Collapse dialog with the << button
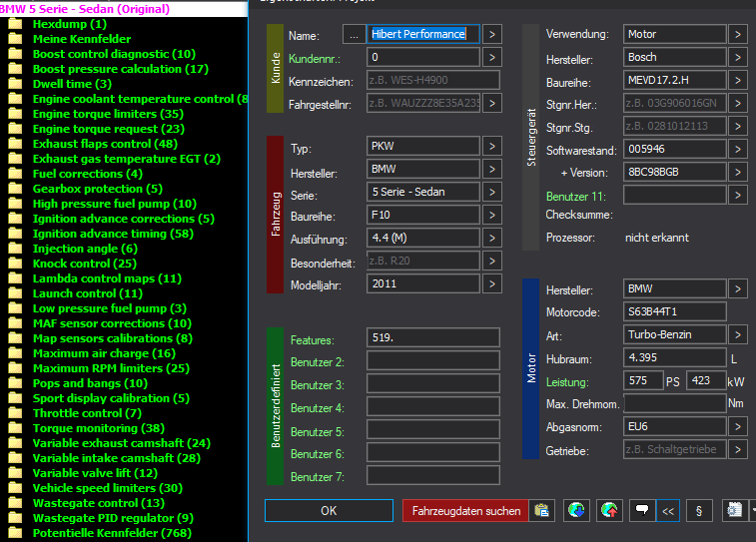This screenshot has width=756, height=542. [668, 511]
